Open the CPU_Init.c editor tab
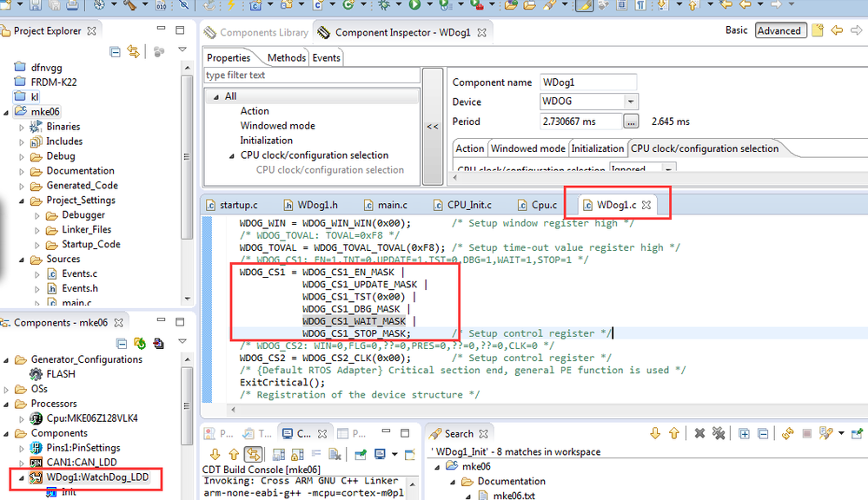Viewport: 868px width, 500px height. [x=462, y=205]
